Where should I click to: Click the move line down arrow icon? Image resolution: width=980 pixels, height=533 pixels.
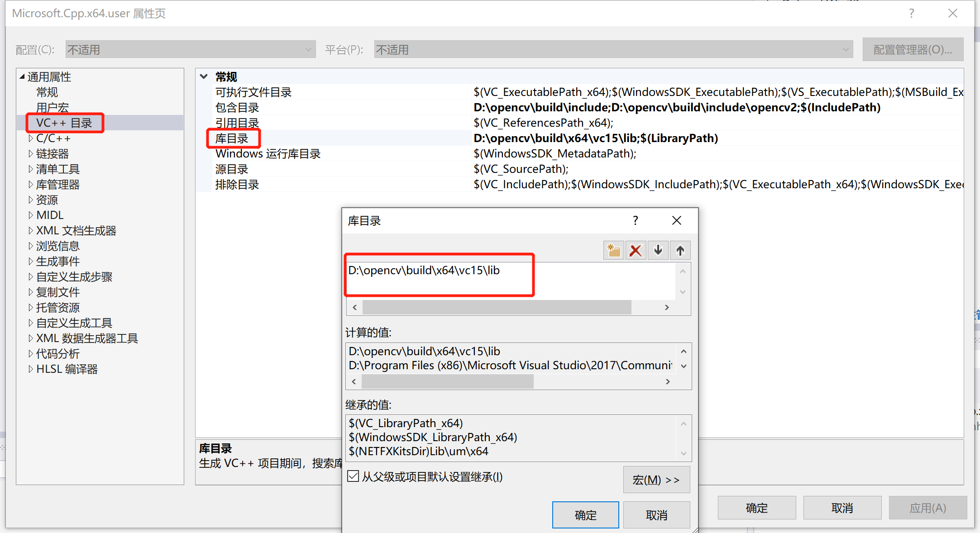(658, 250)
